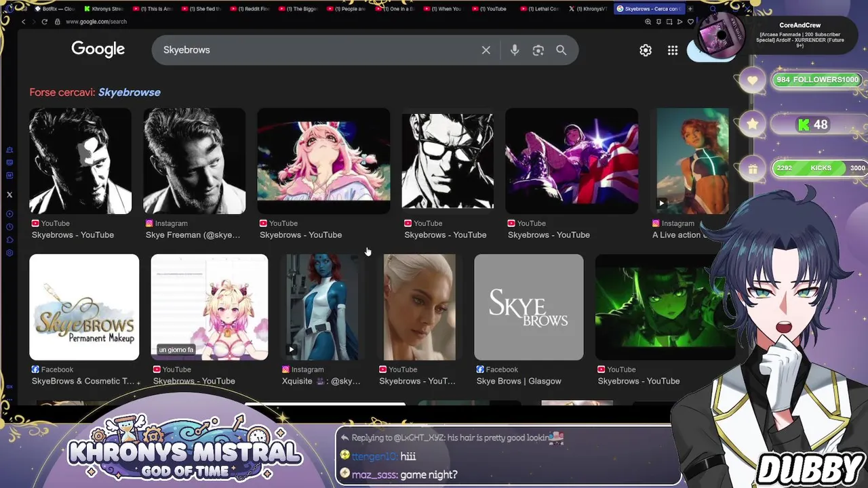
Task: Open Google quick settings gear
Action: [646, 50]
